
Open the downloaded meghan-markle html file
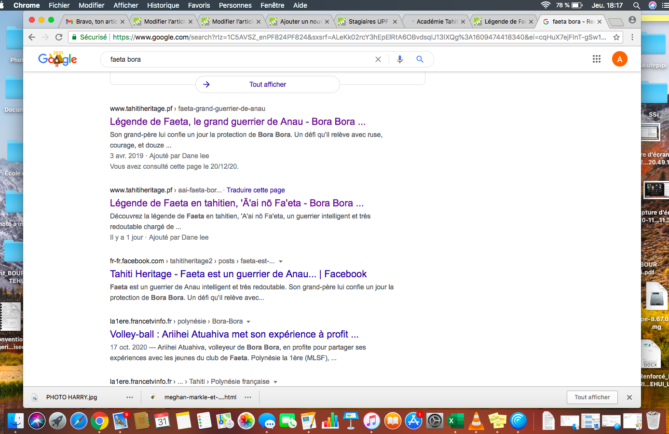200,397
